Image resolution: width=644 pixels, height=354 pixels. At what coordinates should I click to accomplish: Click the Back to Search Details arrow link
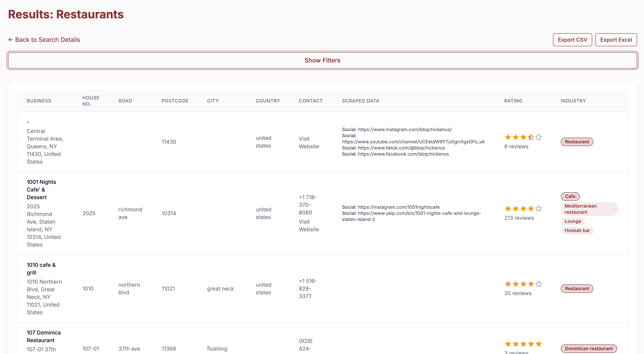point(44,40)
